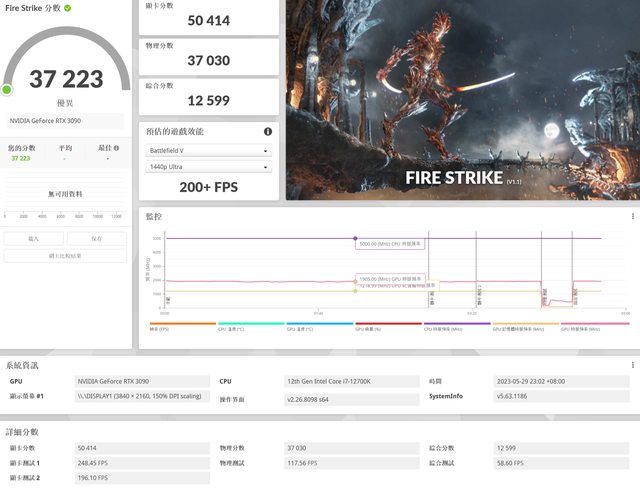Click the green validation checkmark beside Fire Strike
Viewport: 640px width, 491px height.
[67, 7]
